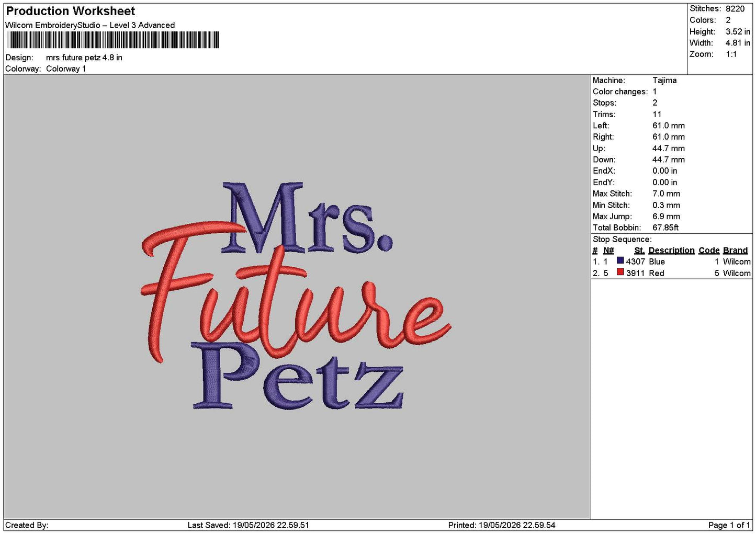756x534 pixels.
Task: Click the 'Up:' label
Action: (x=599, y=149)
